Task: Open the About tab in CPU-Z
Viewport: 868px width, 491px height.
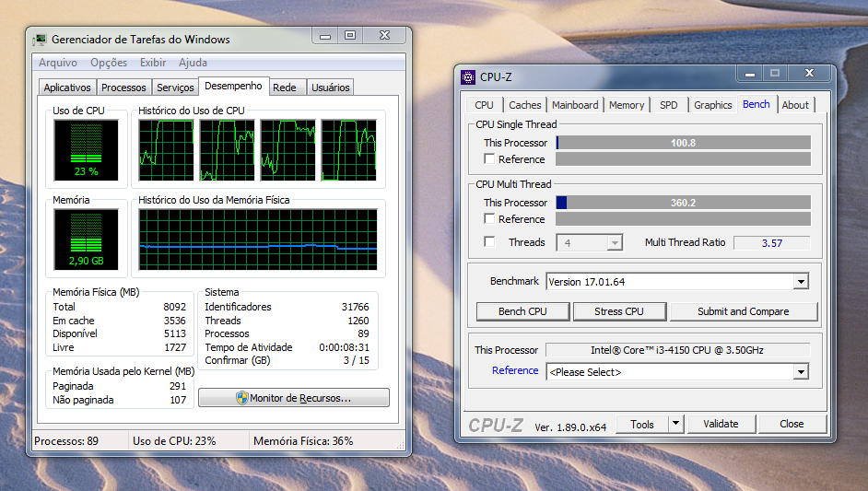Action: [795, 105]
